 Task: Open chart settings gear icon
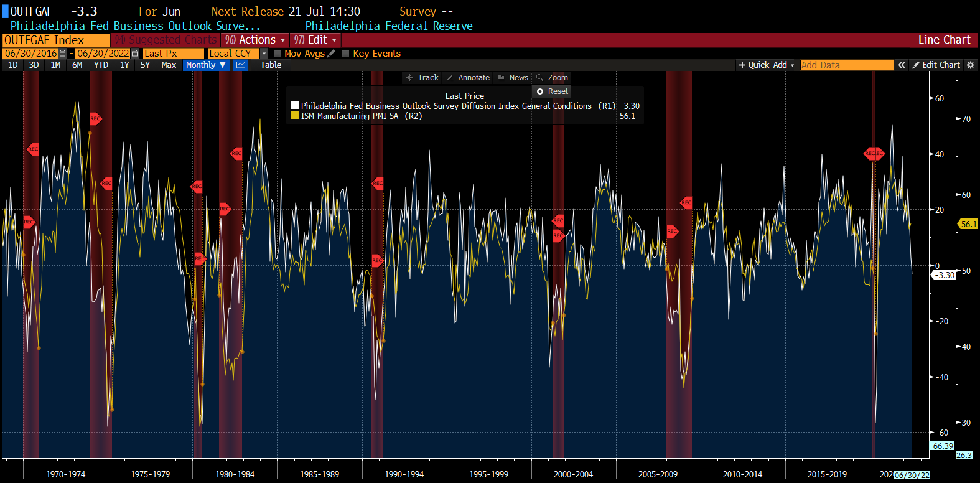[970, 65]
